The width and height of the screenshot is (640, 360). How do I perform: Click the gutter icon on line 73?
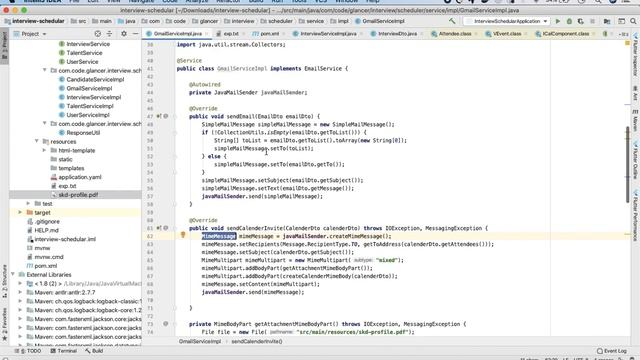[166, 324]
